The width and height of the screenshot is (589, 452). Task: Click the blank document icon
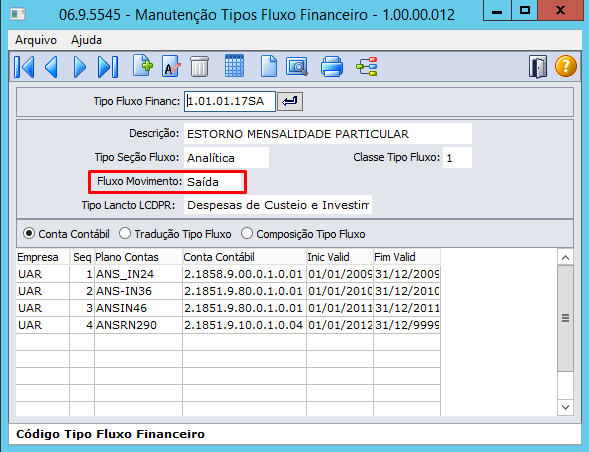tap(269, 67)
